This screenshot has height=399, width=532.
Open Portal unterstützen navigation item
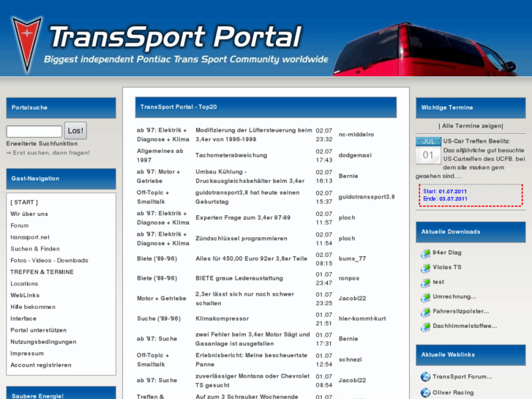tap(38, 330)
